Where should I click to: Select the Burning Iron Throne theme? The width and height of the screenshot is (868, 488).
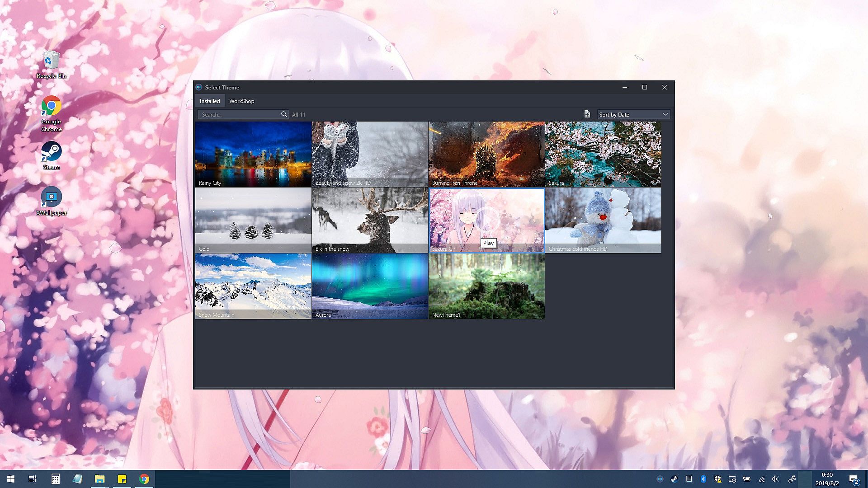click(486, 154)
